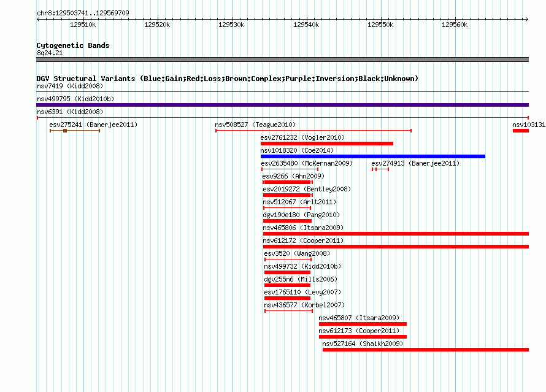This screenshot has width=546, height=392.
Task: Click the 129510k ruler tick label
Action: coord(83,25)
